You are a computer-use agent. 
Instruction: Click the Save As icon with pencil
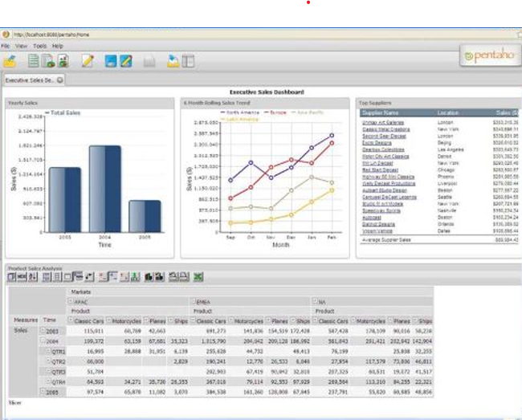tap(126, 61)
